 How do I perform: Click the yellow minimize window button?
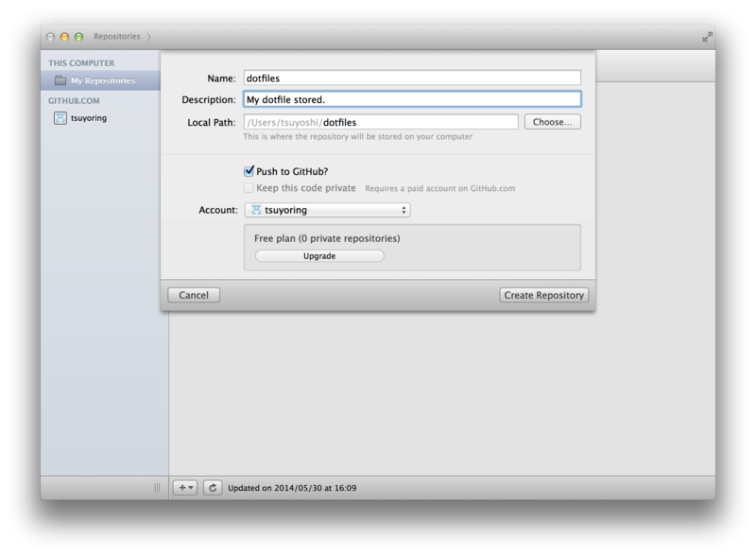(64, 37)
